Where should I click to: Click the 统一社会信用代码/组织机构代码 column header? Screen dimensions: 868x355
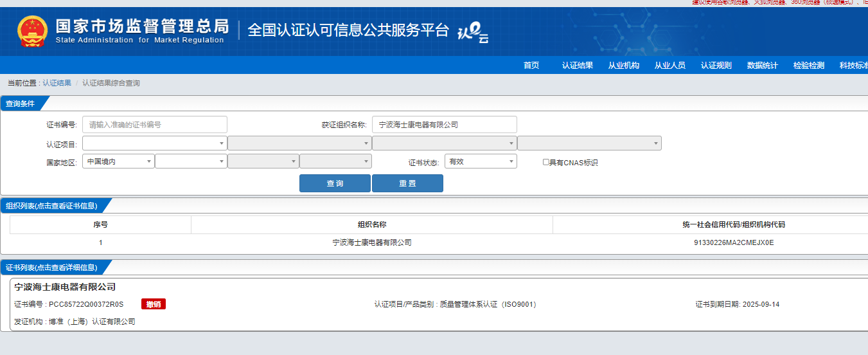[x=734, y=224]
